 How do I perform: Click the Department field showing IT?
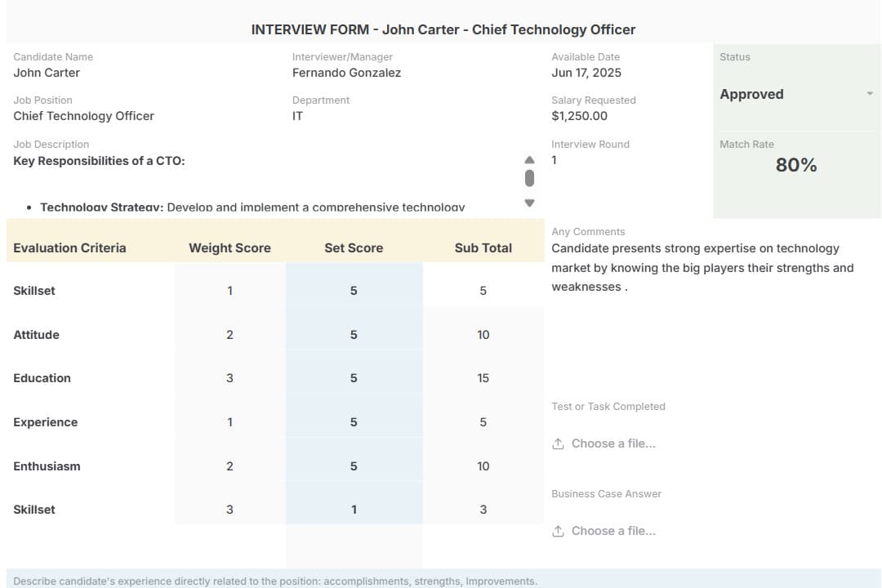click(x=297, y=116)
